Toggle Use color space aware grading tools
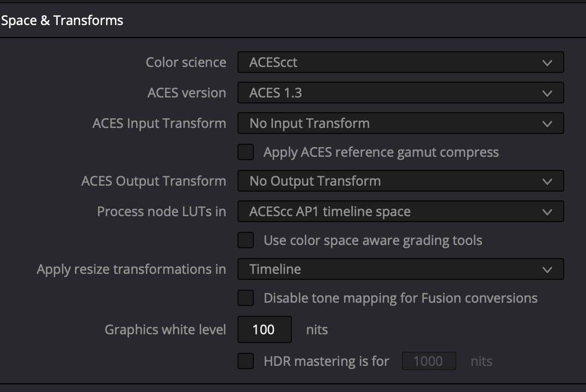Image resolution: width=586 pixels, height=392 pixels. (x=246, y=241)
